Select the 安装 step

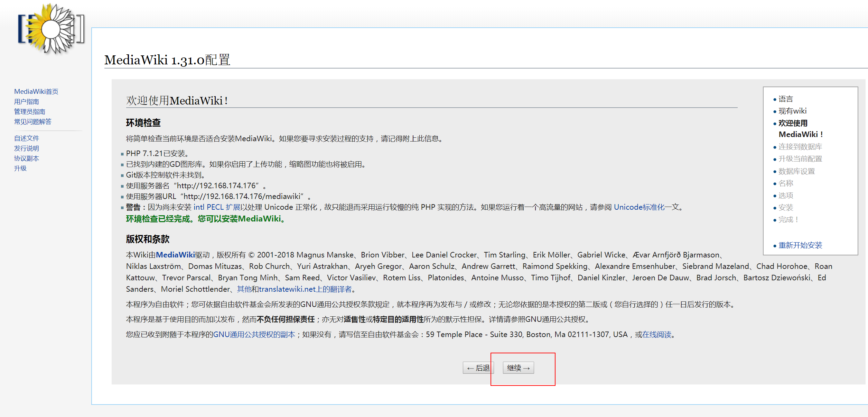[786, 208]
